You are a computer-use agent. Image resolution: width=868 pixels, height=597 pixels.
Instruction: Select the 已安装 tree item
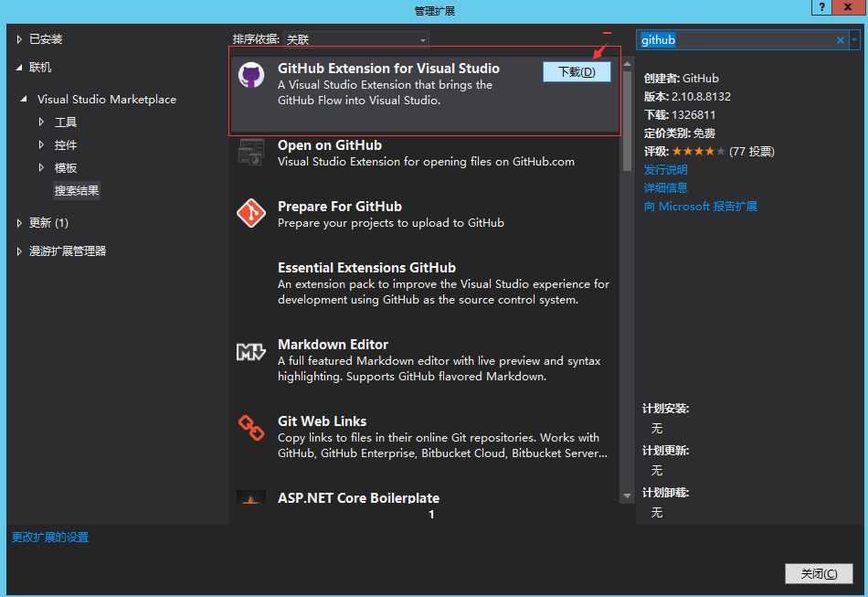(46, 39)
